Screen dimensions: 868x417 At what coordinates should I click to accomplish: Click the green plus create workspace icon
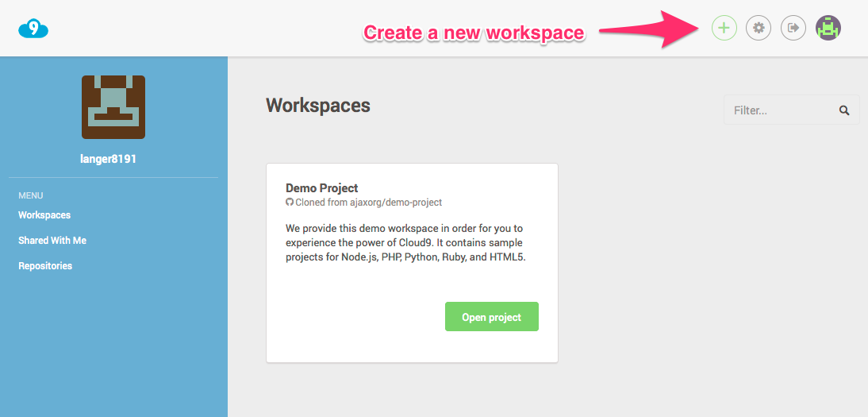point(724,27)
